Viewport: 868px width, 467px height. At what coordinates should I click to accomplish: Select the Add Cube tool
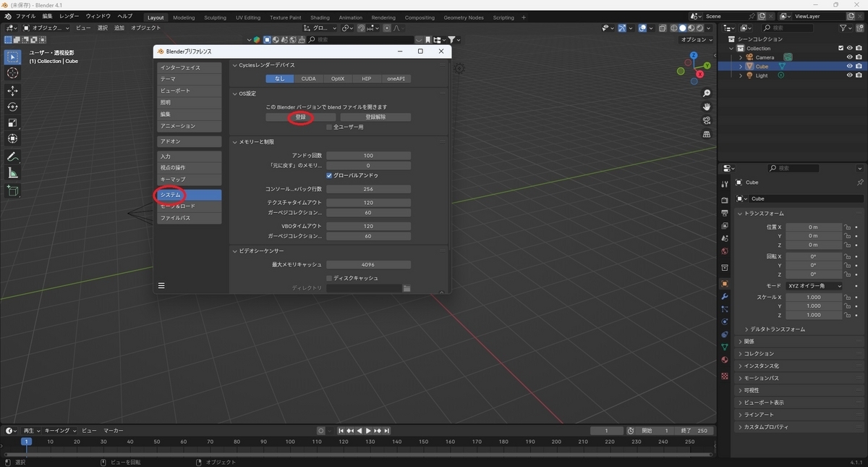[x=12, y=190]
